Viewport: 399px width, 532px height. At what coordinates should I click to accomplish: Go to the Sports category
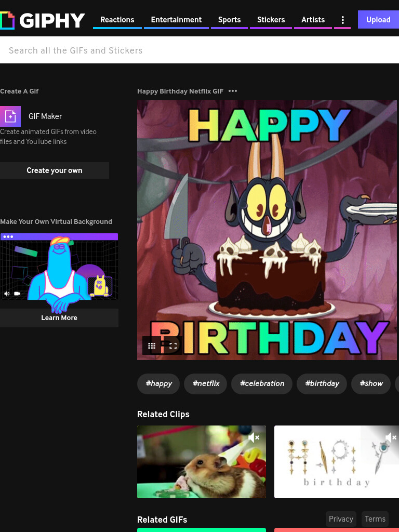pos(229,20)
